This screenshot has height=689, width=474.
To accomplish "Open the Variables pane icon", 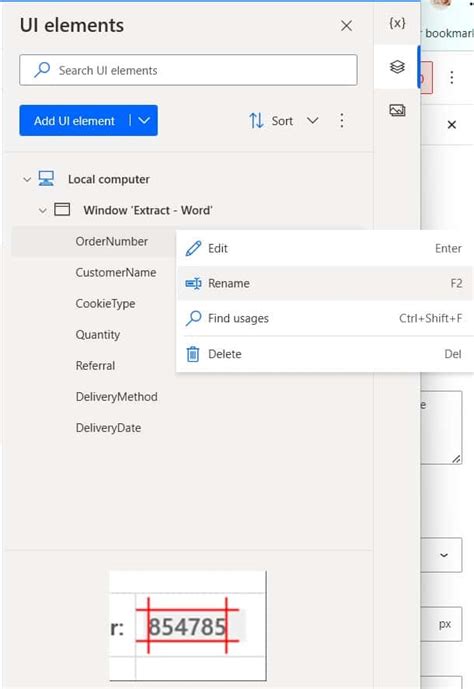I will tap(397, 23).
